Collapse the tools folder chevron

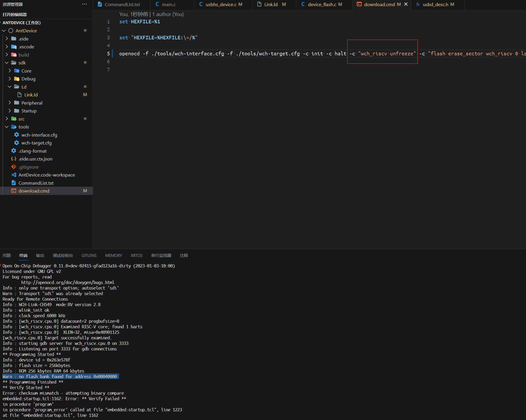click(7, 127)
